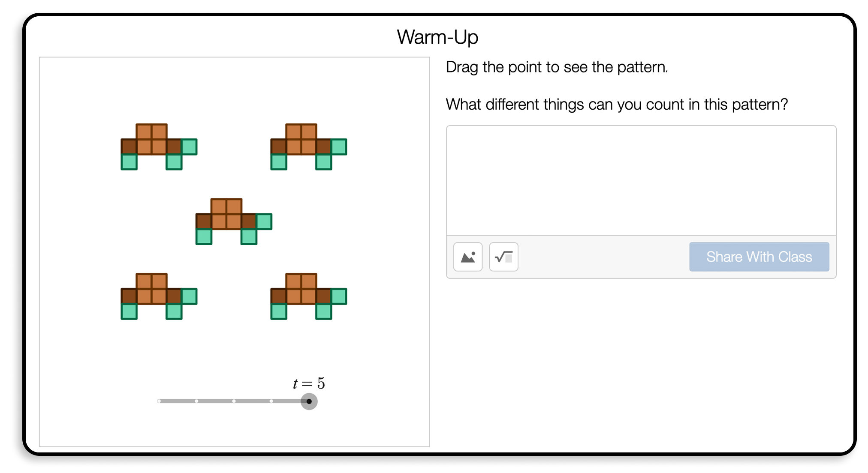This screenshot has width=868, height=473.
Task: Click the insert image icon
Action: tap(468, 257)
